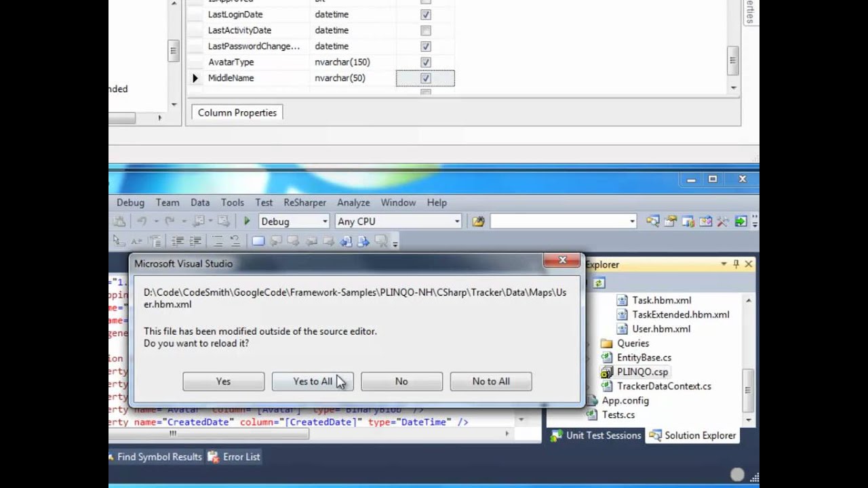Click the Next Bookmark icon
This screenshot has height=488, width=868.
coord(293,241)
